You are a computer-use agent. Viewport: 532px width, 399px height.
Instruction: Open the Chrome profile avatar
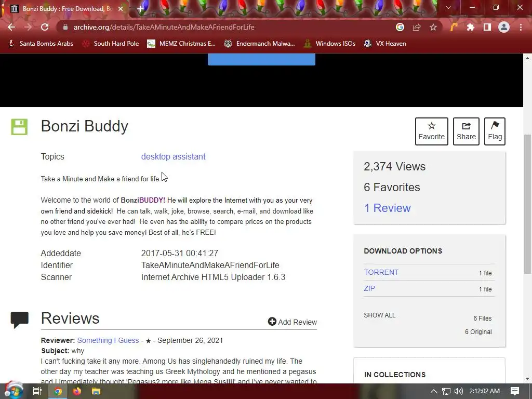[504, 27]
